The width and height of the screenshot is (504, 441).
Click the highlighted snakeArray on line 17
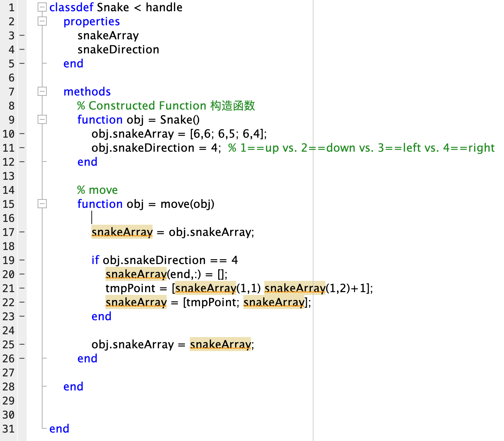pyautogui.click(x=122, y=232)
